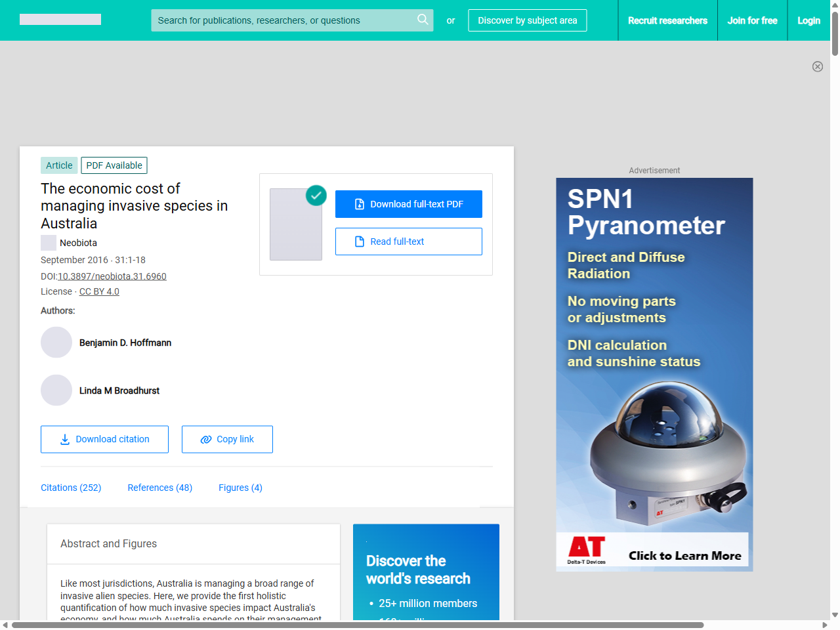Screen dimensions: 840x630
Task: Click Read full-text button
Action: point(409,241)
